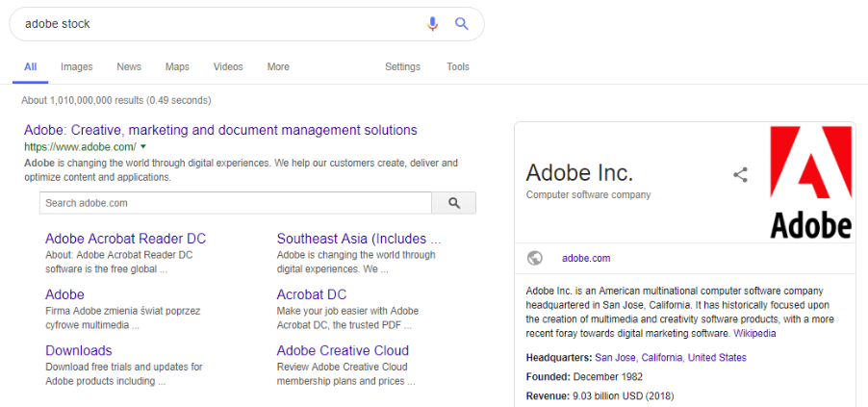Click the main search box containing adobe stock
The image size is (868, 407).
[212, 24]
